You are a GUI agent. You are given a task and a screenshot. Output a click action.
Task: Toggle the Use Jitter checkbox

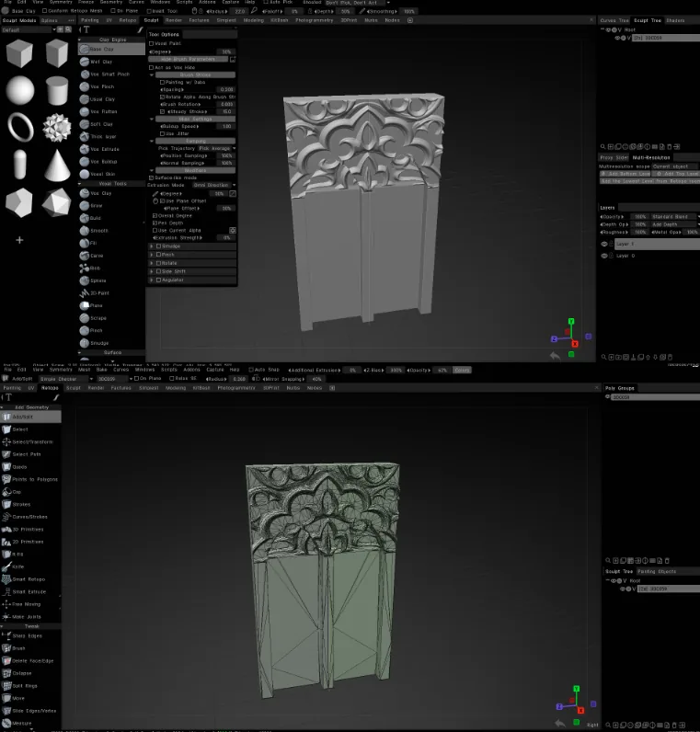pos(163,133)
